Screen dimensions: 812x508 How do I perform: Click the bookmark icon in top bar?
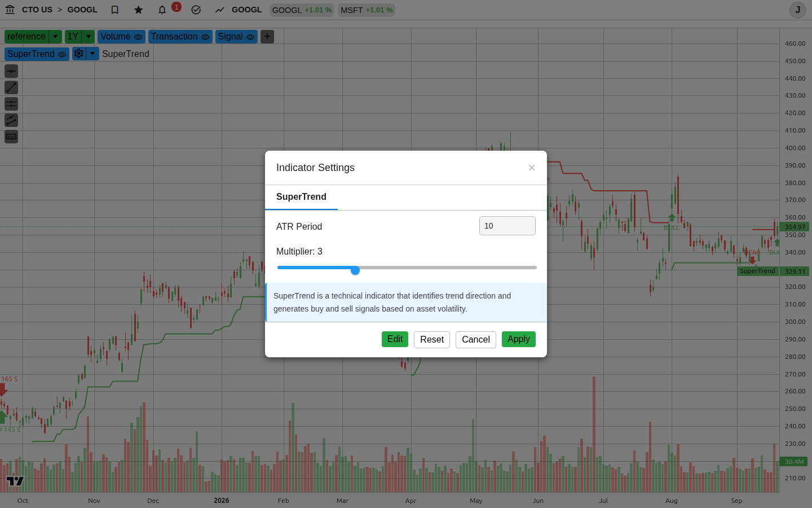115,10
